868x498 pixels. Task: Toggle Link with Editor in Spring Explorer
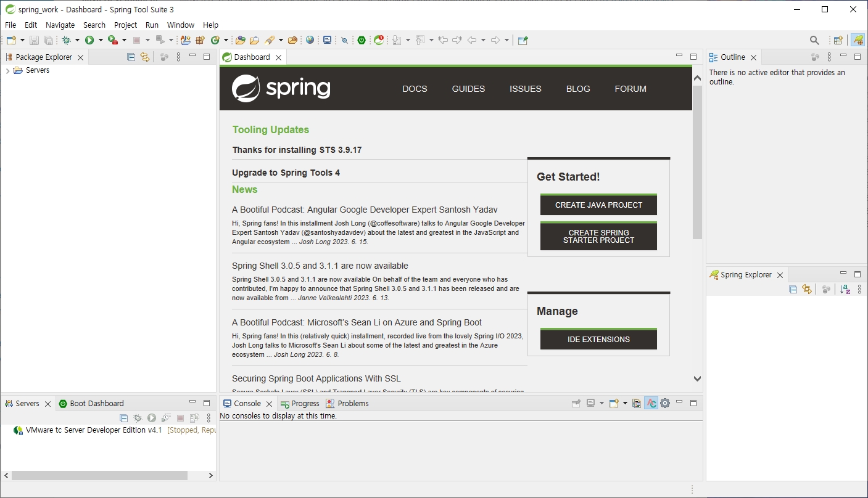(x=807, y=290)
